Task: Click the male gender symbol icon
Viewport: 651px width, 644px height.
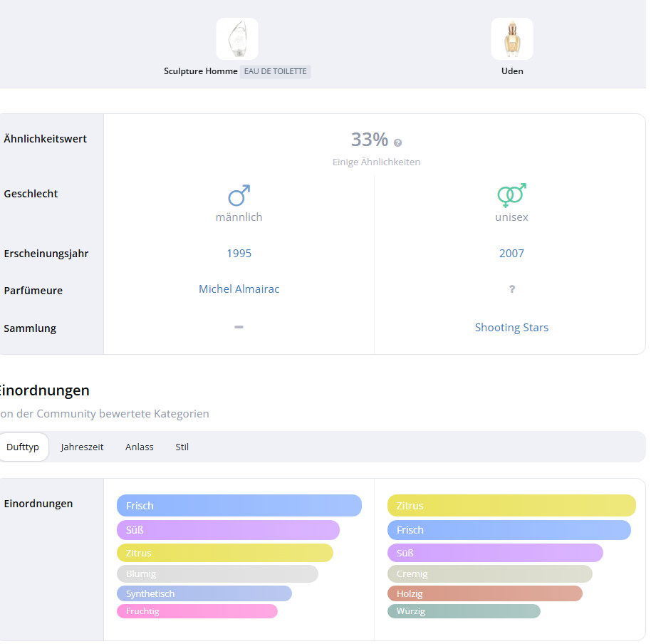Action: 239,195
